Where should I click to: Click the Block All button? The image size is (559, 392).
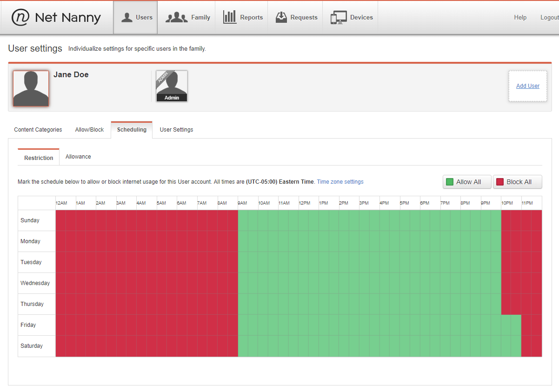pos(518,182)
